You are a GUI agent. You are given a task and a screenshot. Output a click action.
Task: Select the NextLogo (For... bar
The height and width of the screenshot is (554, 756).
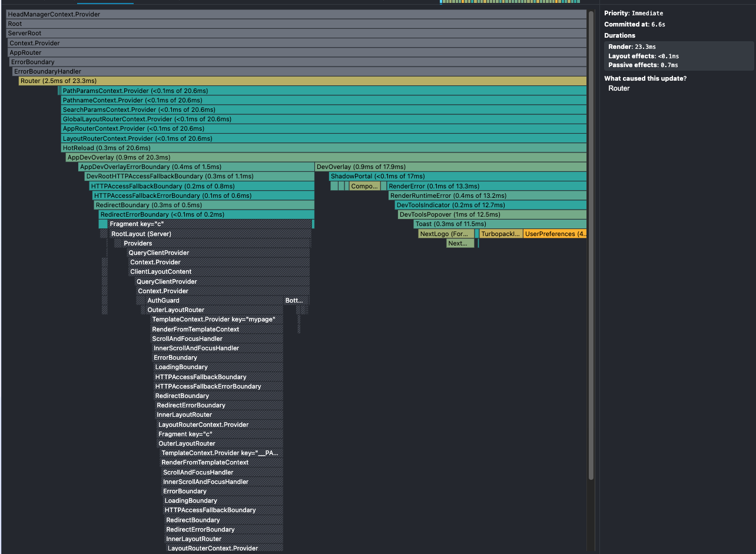pyautogui.click(x=446, y=234)
